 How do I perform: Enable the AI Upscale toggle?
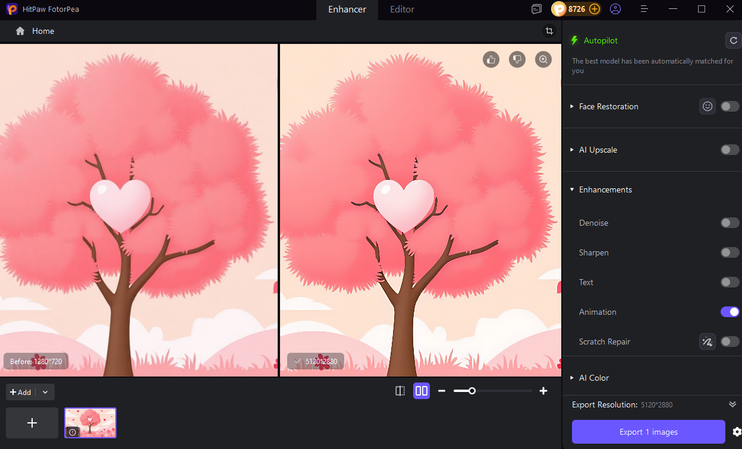(x=730, y=150)
